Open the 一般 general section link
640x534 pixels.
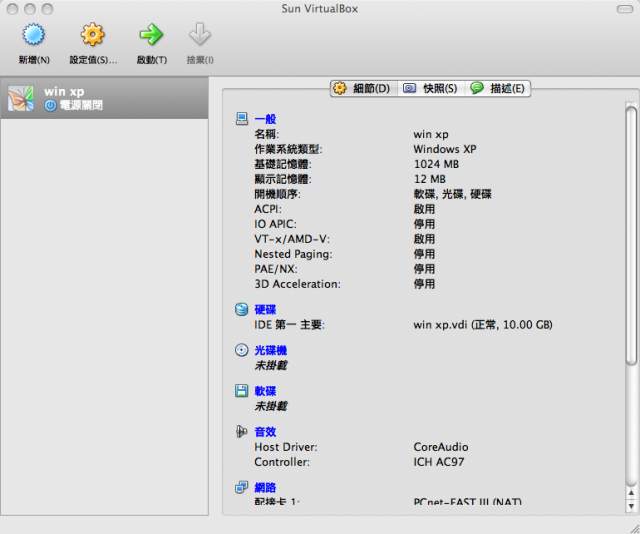pyautogui.click(x=265, y=119)
